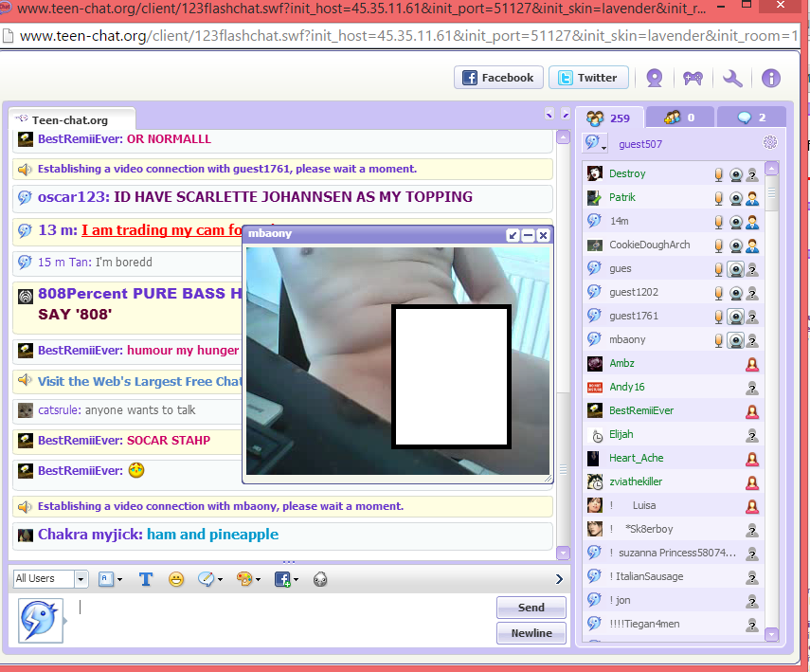Click the Send button
The image size is (810, 672).
(531, 608)
